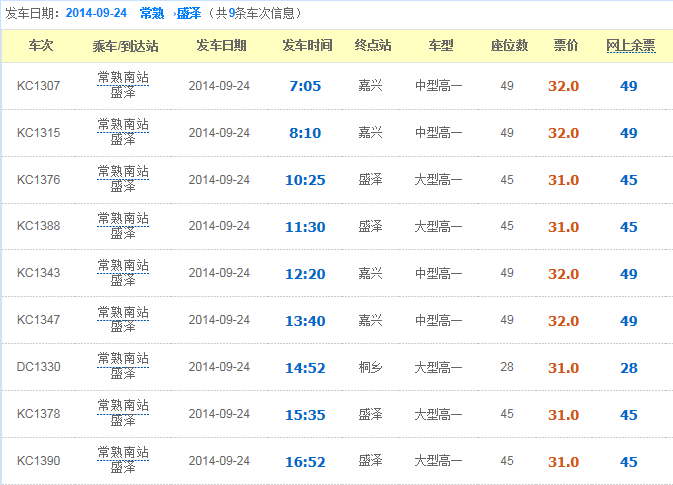Screen dimensions: 673x485
Task: Open the 常熟南站 station link in the KC1376 row
Action: (x=123, y=172)
